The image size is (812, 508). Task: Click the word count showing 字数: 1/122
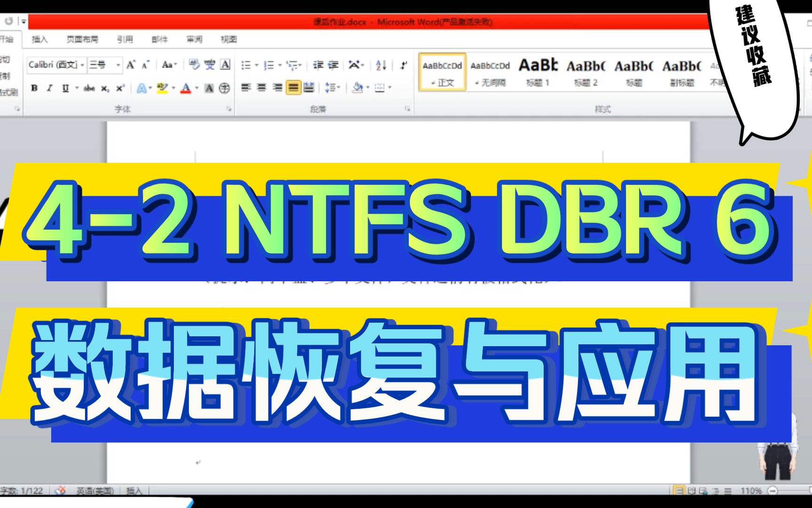pyautogui.click(x=21, y=491)
